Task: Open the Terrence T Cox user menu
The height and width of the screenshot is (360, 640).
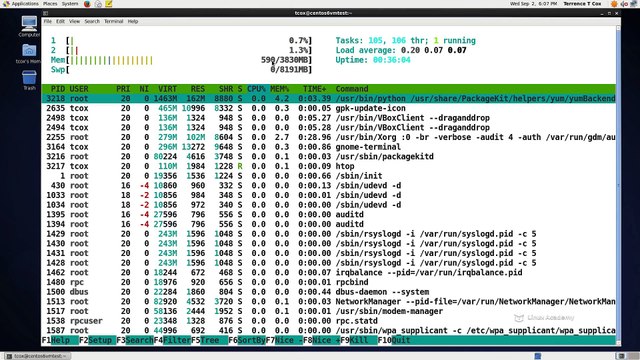Action: (x=582, y=4)
